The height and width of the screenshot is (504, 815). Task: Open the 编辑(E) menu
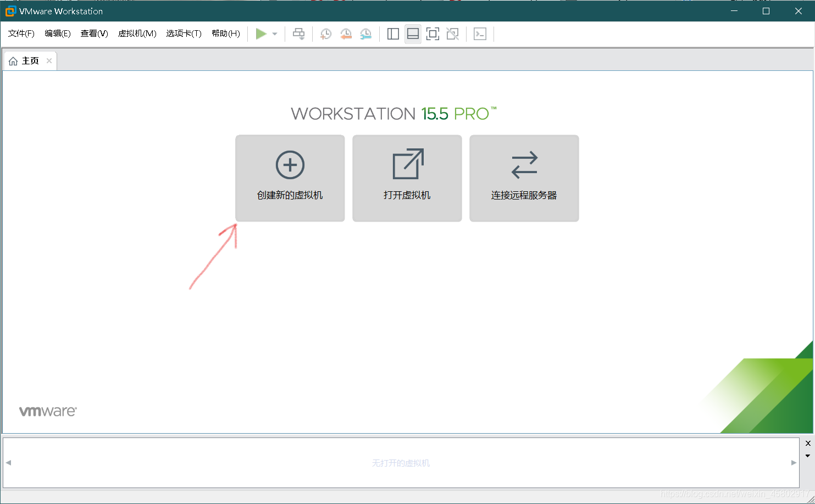tap(58, 34)
